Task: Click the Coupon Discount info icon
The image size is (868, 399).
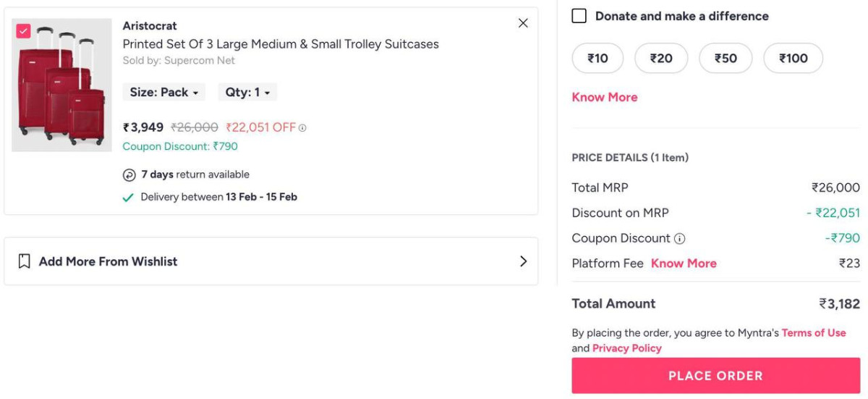Action: pos(679,238)
